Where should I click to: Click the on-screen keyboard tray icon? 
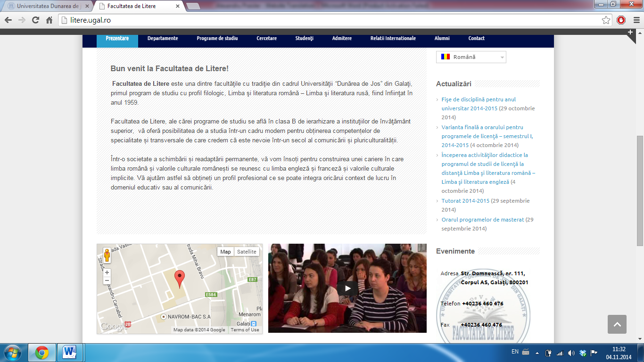(x=526, y=352)
